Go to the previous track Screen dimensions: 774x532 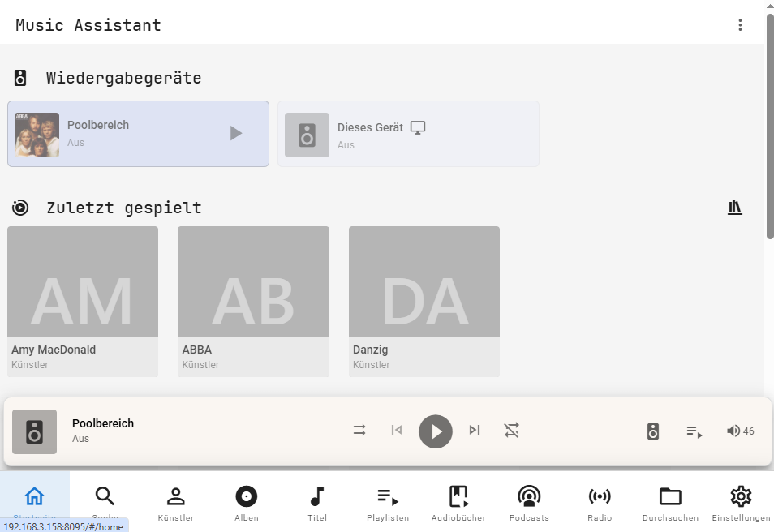pos(397,431)
